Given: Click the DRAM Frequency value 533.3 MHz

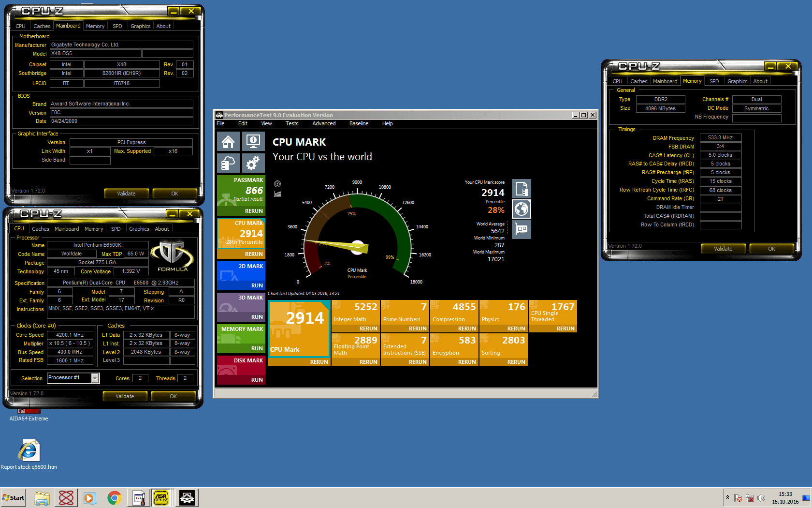Looking at the screenshot, I should click(720, 137).
